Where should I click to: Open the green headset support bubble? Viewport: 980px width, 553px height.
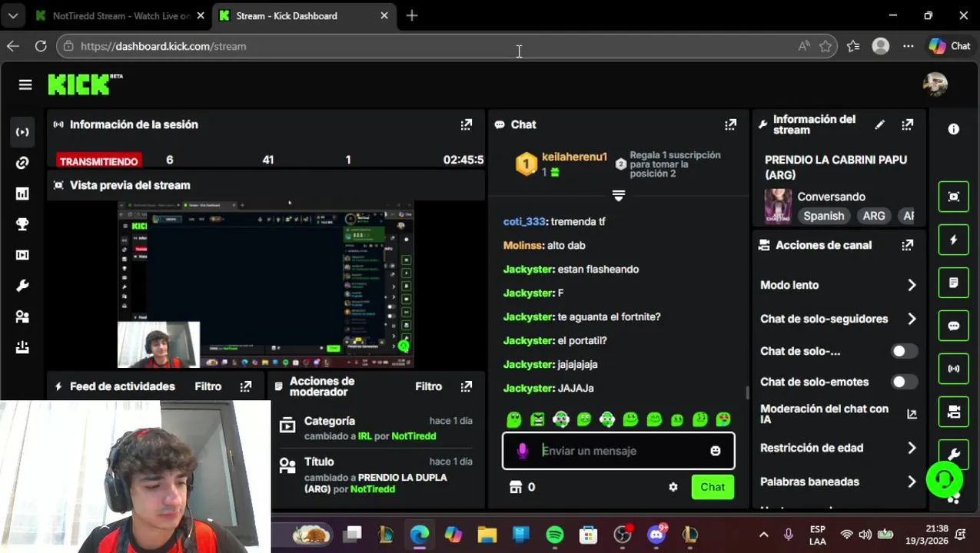pos(945,479)
